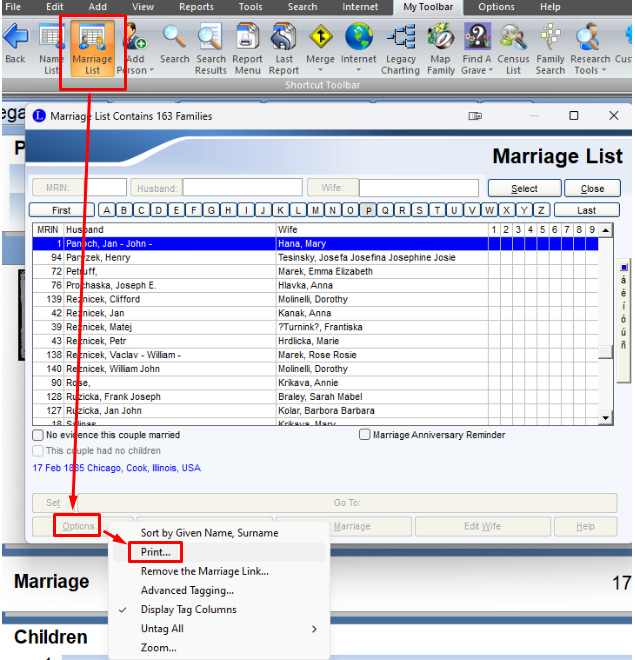
Task: Click the vertical scrollbar thumb of list
Action: tap(606, 352)
